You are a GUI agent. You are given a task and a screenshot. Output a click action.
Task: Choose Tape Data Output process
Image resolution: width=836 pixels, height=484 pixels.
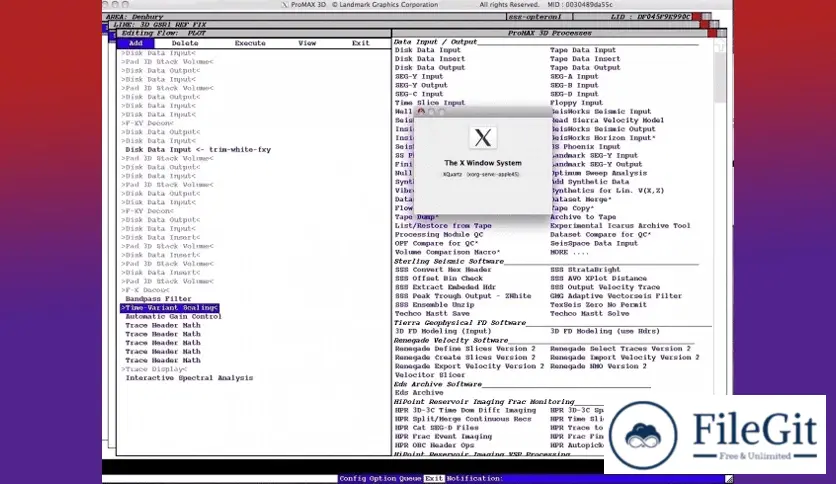click(585, 68)
